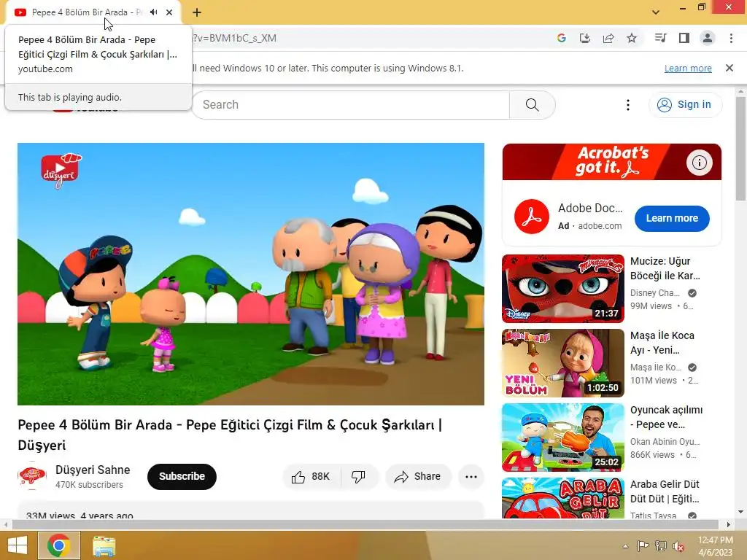The width and height of the screenshot is (747, 560).
Task: Open the YouTube settings three-dot menu
Action: pos(628,105)
